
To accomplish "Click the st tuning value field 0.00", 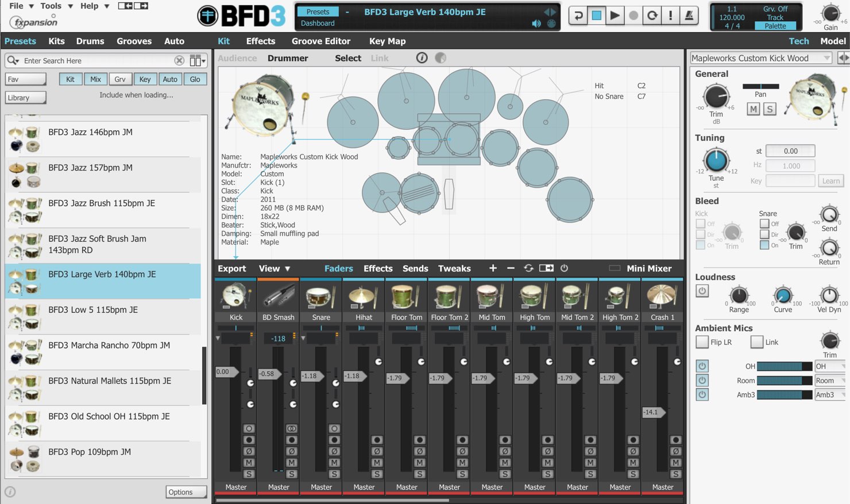I will click(x=790, y=151).
